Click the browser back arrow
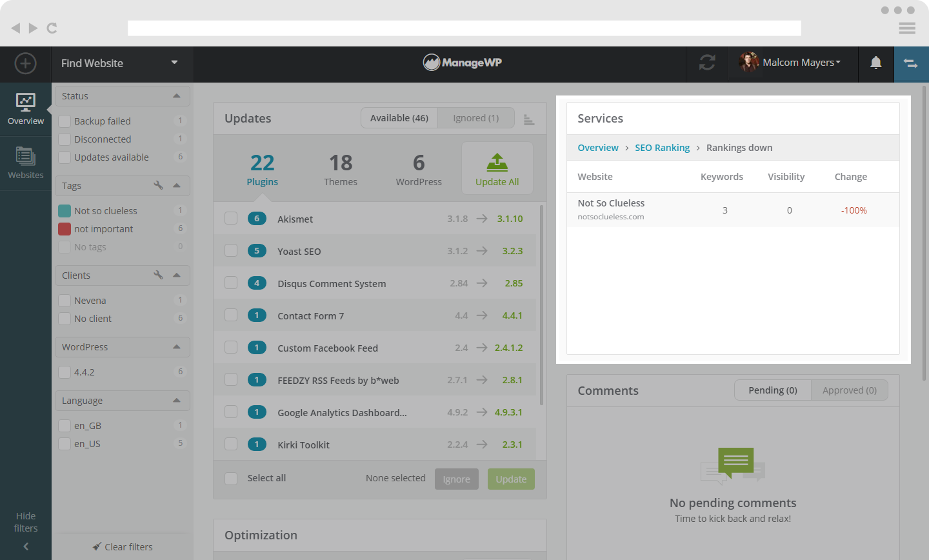The width and height of the screenshot is (929, 560). (x=15, y=28)
